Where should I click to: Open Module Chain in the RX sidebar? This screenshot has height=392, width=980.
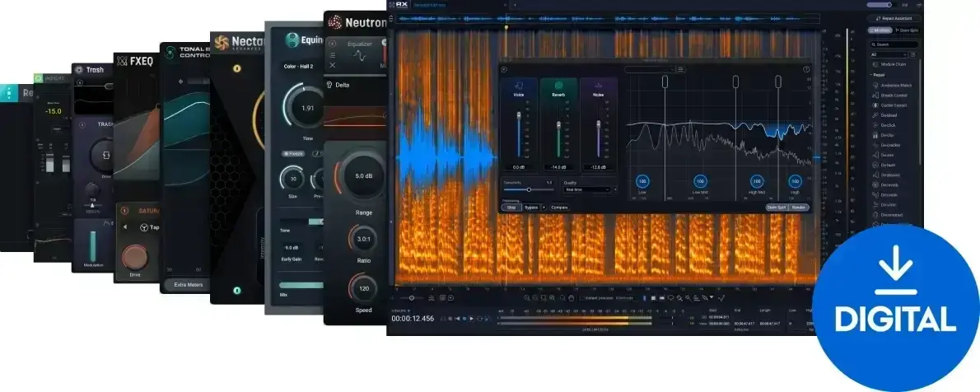(x=888, y=64)
